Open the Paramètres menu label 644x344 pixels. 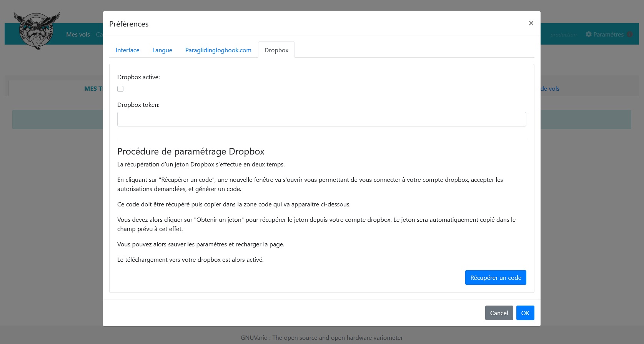(x=609, y=34)
